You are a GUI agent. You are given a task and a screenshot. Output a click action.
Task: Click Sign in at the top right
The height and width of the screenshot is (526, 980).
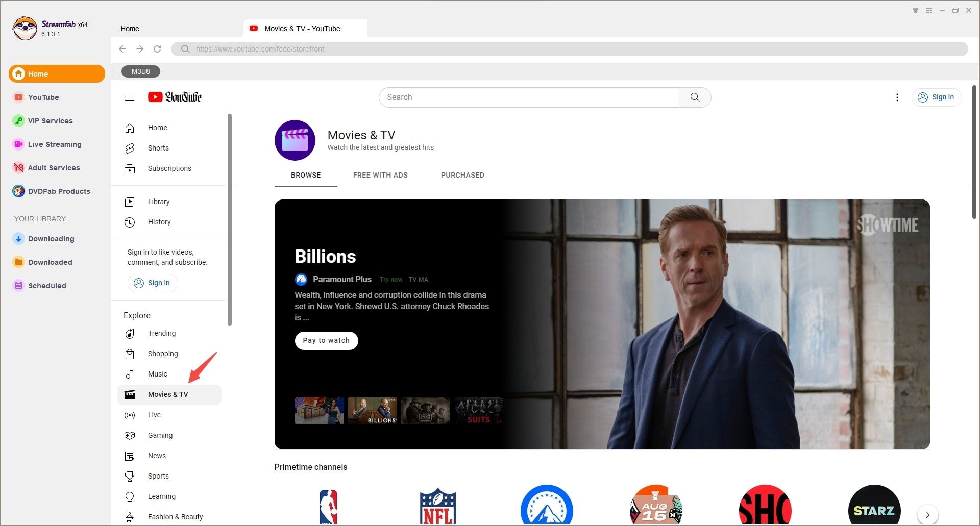[937, 97]
